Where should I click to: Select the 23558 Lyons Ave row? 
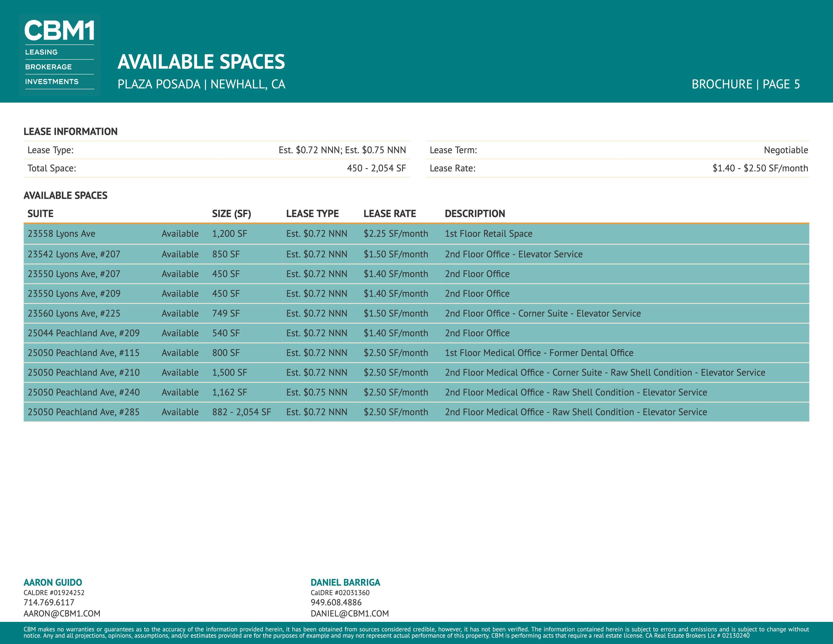point(61,234)
